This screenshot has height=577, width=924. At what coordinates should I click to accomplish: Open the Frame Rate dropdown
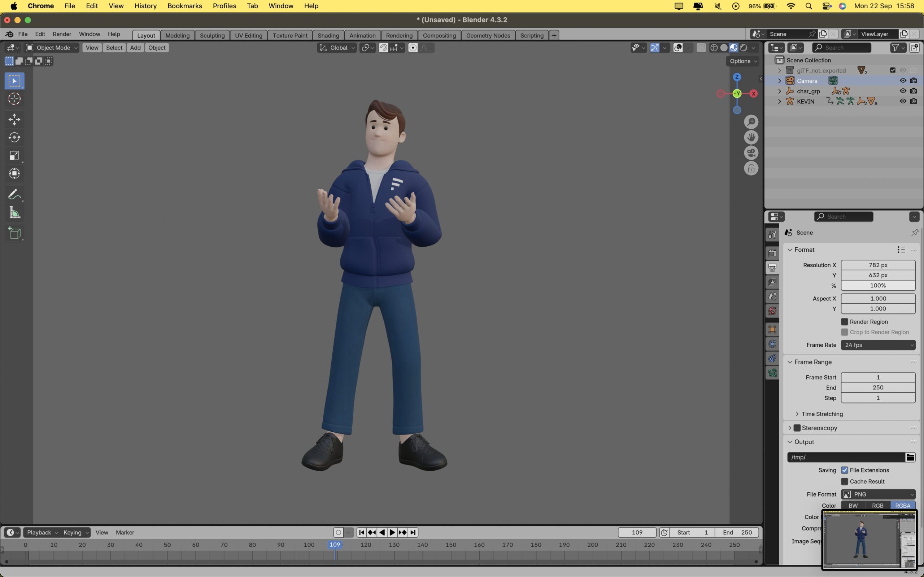click(878, 345)
